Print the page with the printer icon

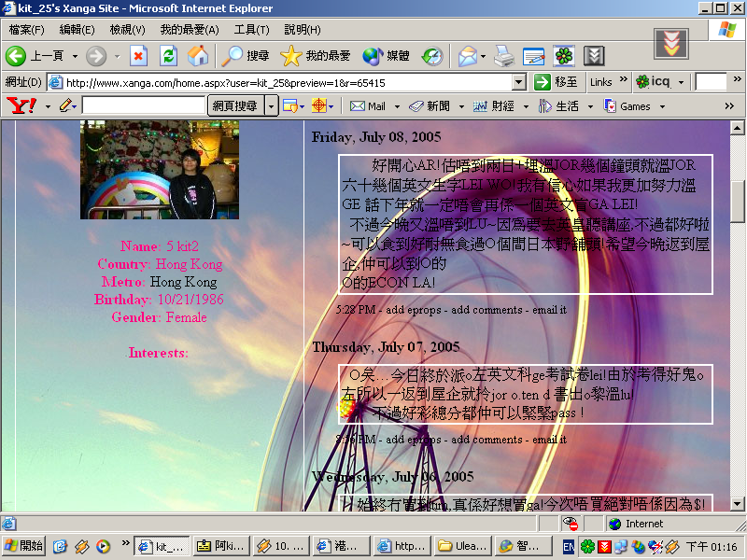[503, 56]
